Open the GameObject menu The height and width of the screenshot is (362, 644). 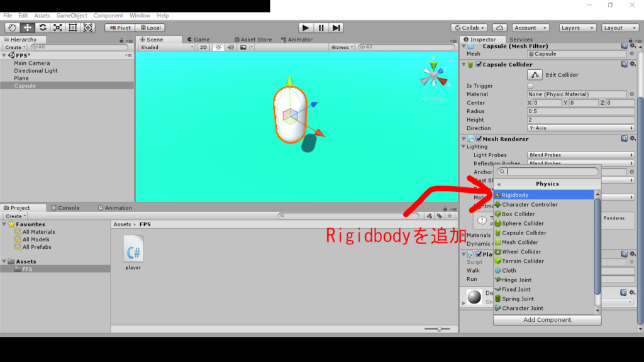coord(72,15)
